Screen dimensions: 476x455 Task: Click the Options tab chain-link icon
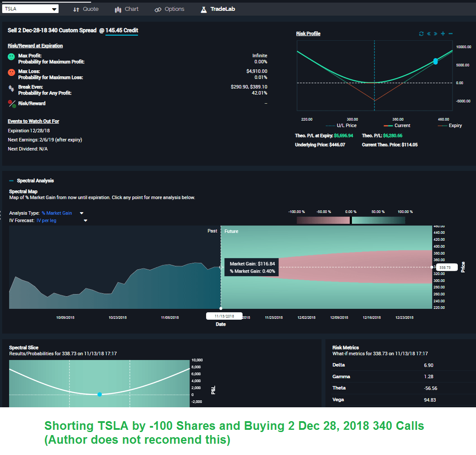pyautogui.click(x=158, y=10)
